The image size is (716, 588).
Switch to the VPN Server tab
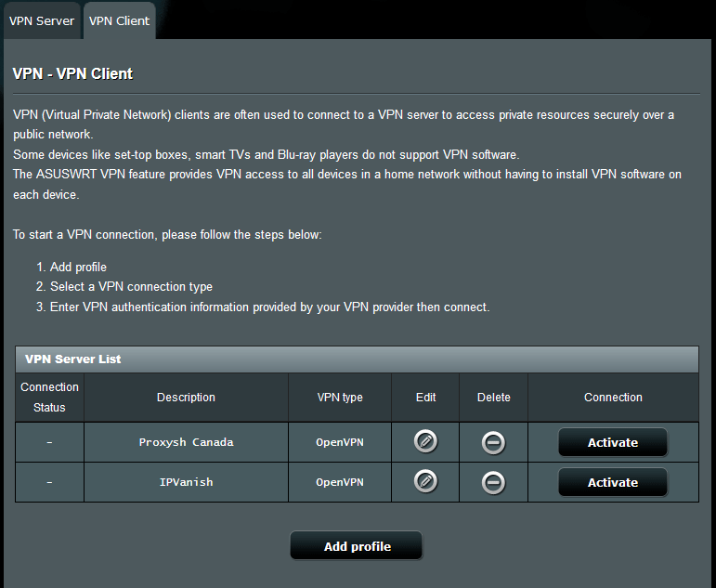pyautogui.click(x=42, y=21)
